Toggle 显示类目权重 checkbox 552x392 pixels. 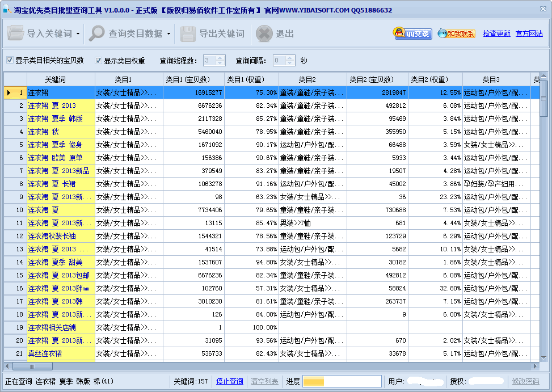(x=99, y=61)
